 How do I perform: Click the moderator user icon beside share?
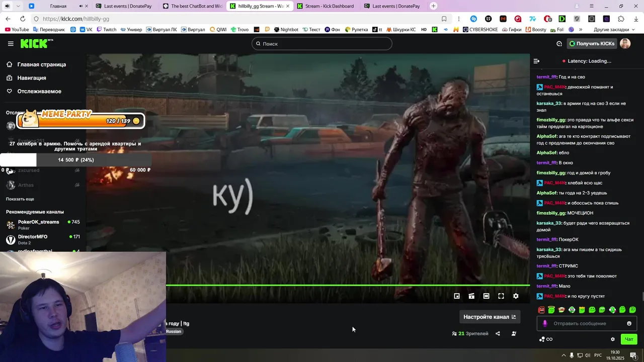[514, 333]
